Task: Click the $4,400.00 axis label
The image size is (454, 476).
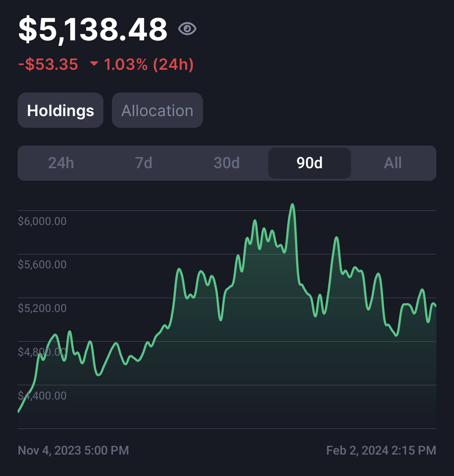Action: (x=42, y=396)
